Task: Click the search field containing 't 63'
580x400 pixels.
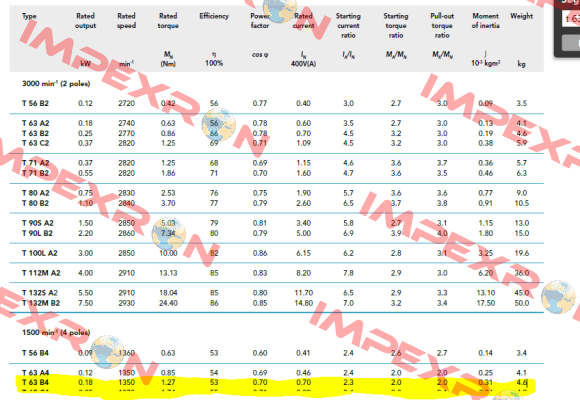Action: click(x=571, y=18)
